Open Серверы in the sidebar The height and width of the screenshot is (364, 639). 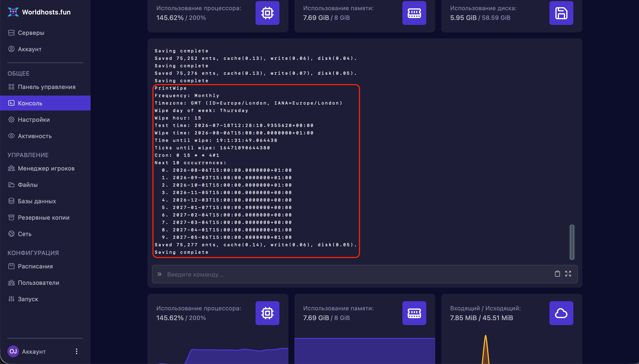pyautogui.click(x=31, y=33)
